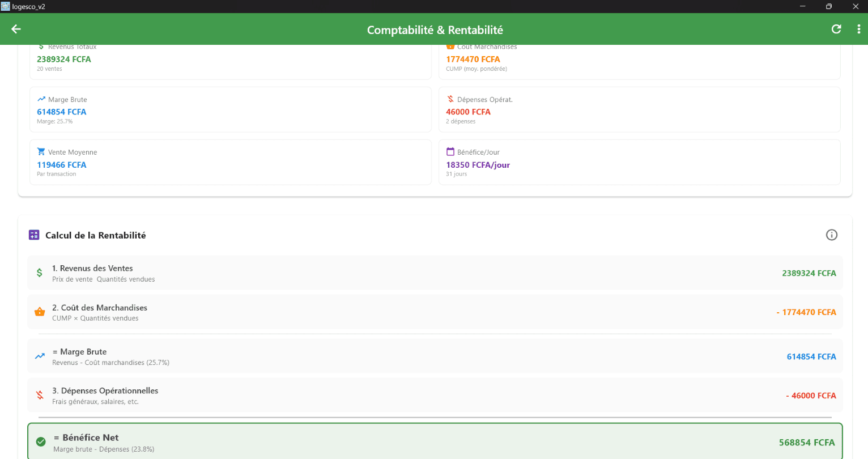Click the 46000 FCFA Dépenses Opérat. card value
The width and height of the screenshot is (868, 459).
(469, 112)
